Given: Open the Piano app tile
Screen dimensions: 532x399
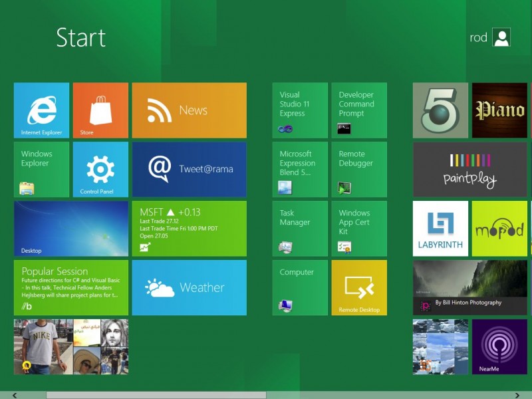Looking at the screenshot, I should pos(499,110).
